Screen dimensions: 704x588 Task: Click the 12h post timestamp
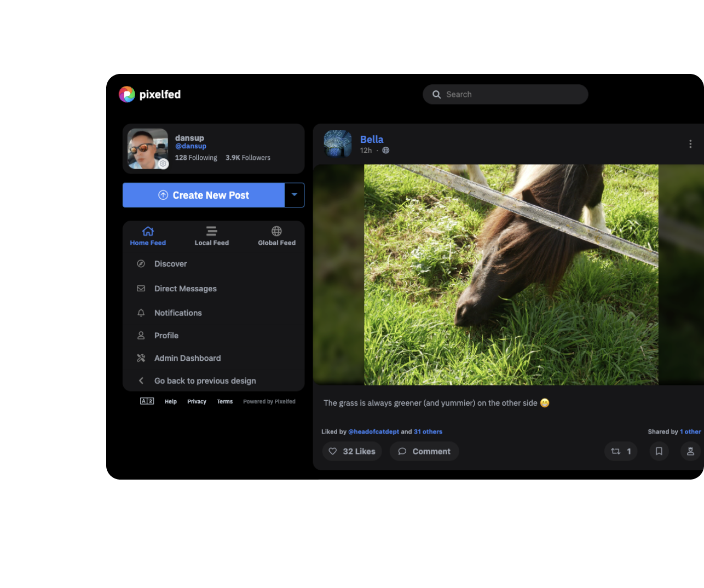coord(366,151)
